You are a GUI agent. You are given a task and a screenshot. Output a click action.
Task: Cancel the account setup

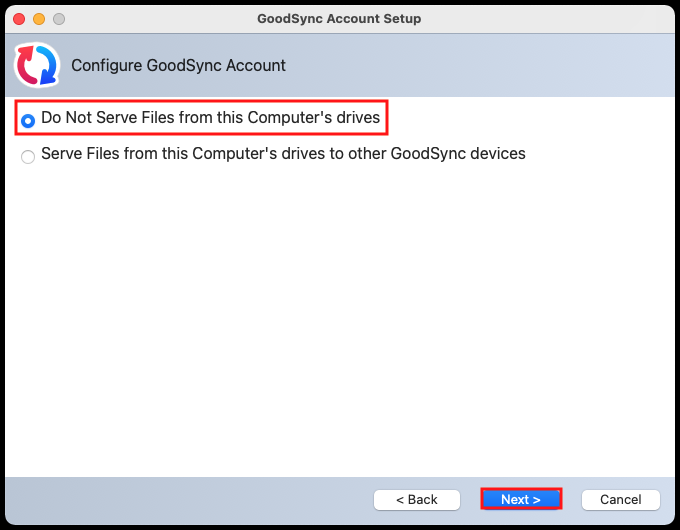(620, 499)
